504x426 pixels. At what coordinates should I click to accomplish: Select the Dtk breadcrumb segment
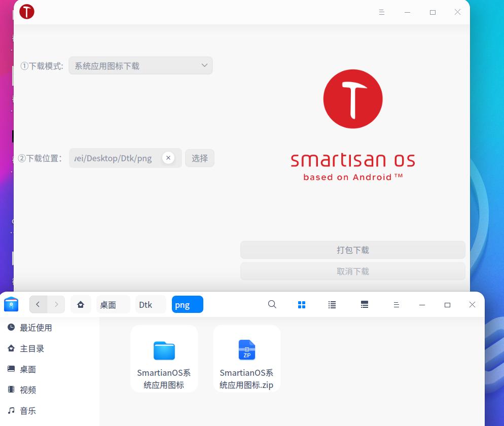point(151,304)
